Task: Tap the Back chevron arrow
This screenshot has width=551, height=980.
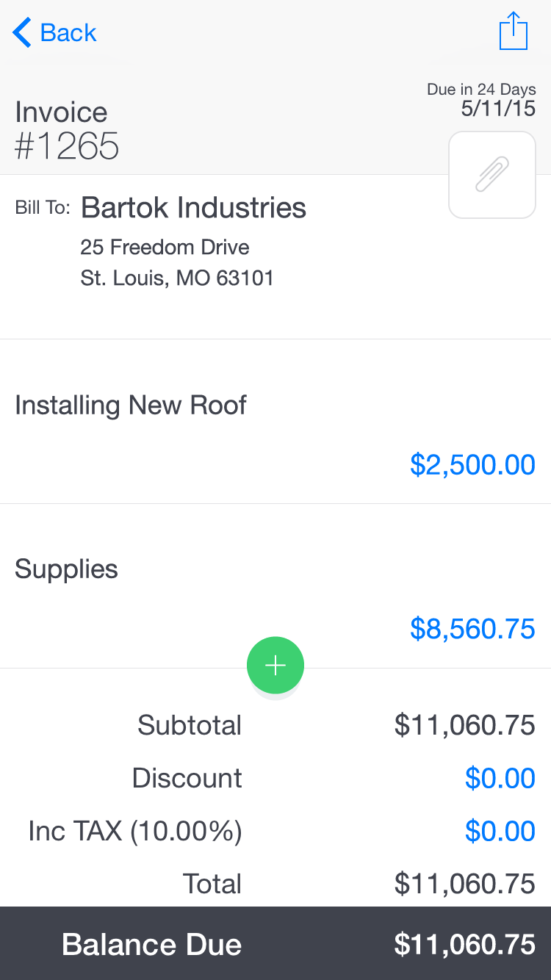Action: (22, 32)
